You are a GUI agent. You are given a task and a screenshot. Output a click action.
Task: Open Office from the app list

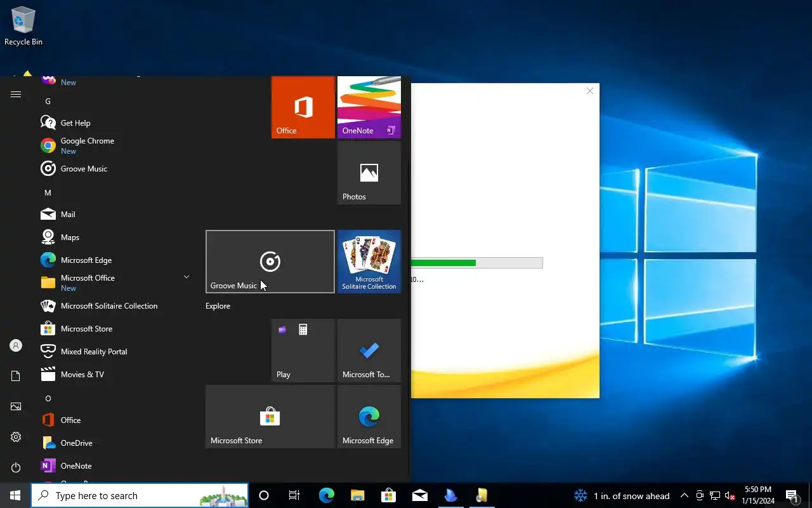(x=114, y=420)
